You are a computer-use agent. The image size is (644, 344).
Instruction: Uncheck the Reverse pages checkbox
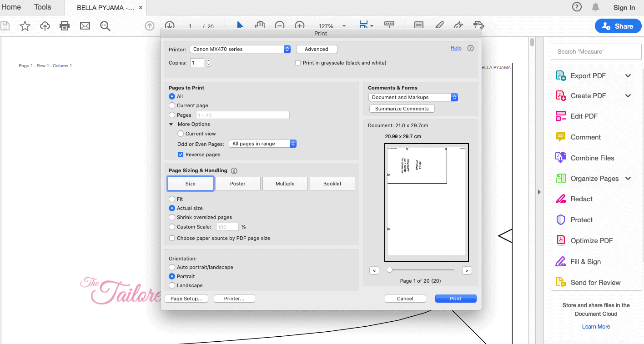[181, 155]
